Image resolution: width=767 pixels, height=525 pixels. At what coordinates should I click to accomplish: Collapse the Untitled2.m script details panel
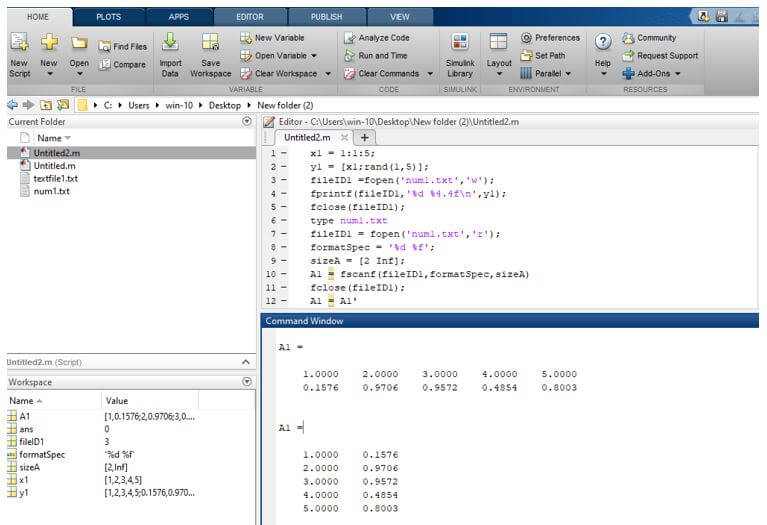[x=247, y=362]
